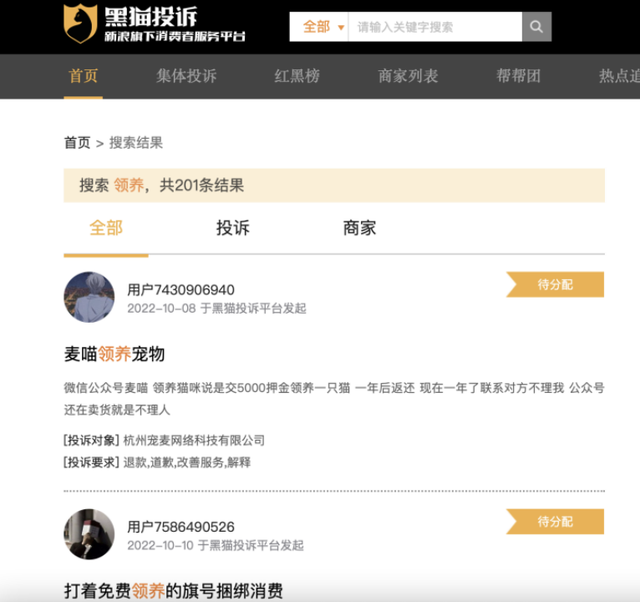
Task: Open 集体投诉 navigation item
Action: (187, 76)
